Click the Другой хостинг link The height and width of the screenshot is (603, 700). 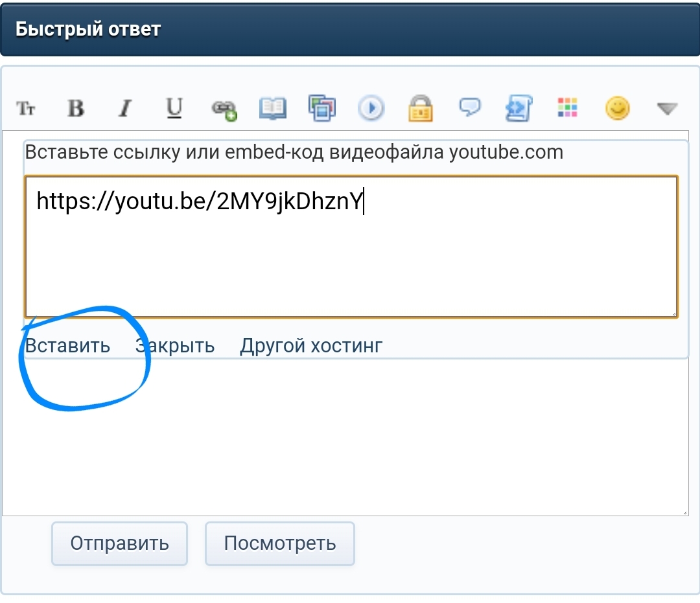click(x=311, y=346)
